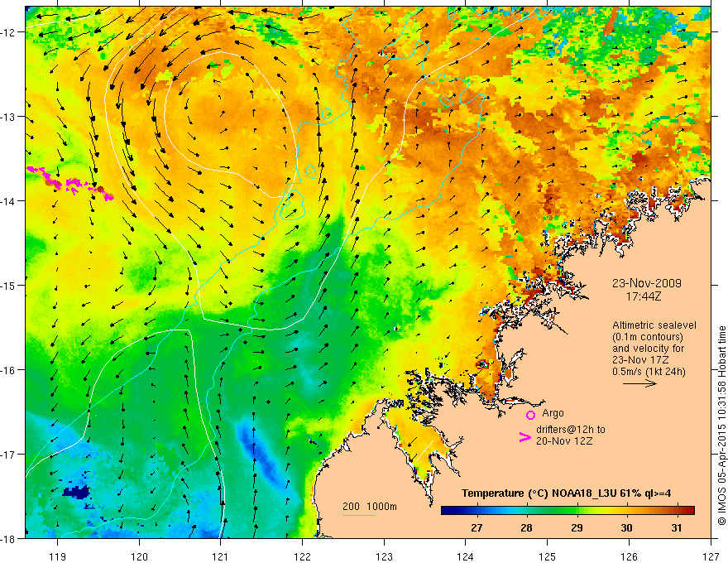Viewport: 728px width, 563px height.
Task: Click the longitude axis label '120'
Action: (139, 556)
